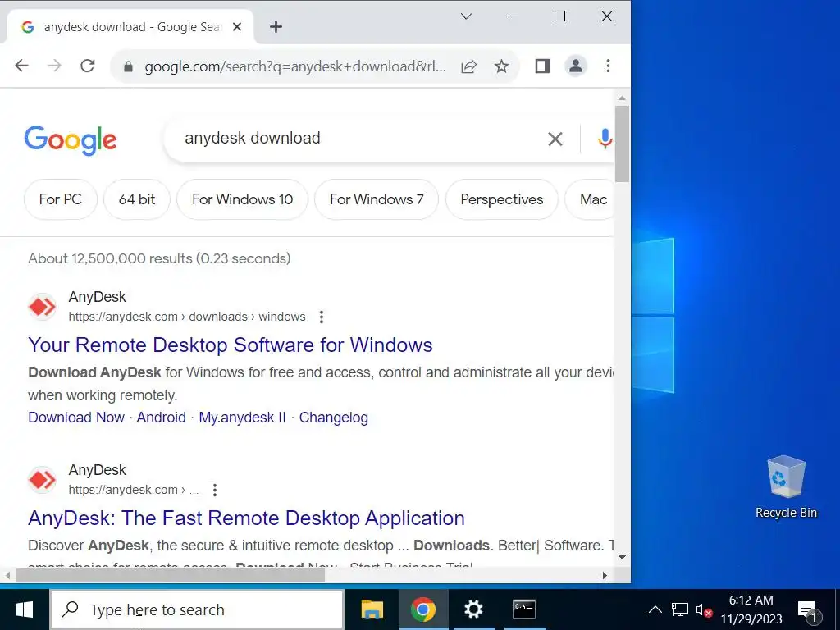Apply the For PC filter chip
The image size is (840, 630).
tap(61, 199)
